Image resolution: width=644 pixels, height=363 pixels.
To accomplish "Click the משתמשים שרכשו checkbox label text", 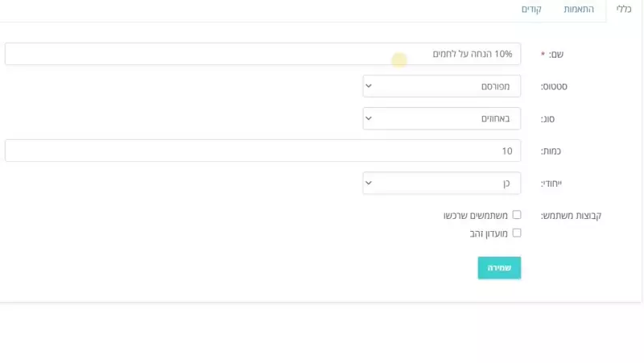I will point(475,216).
